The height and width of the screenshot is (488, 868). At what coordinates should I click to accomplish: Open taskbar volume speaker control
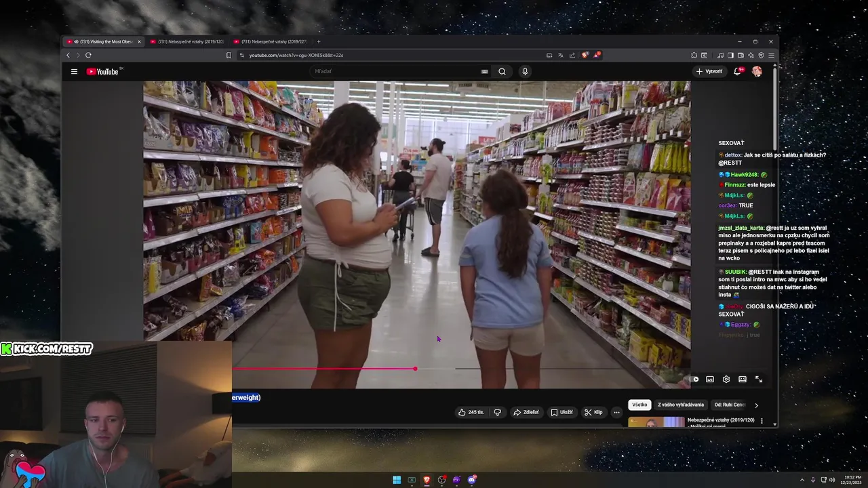832,480
